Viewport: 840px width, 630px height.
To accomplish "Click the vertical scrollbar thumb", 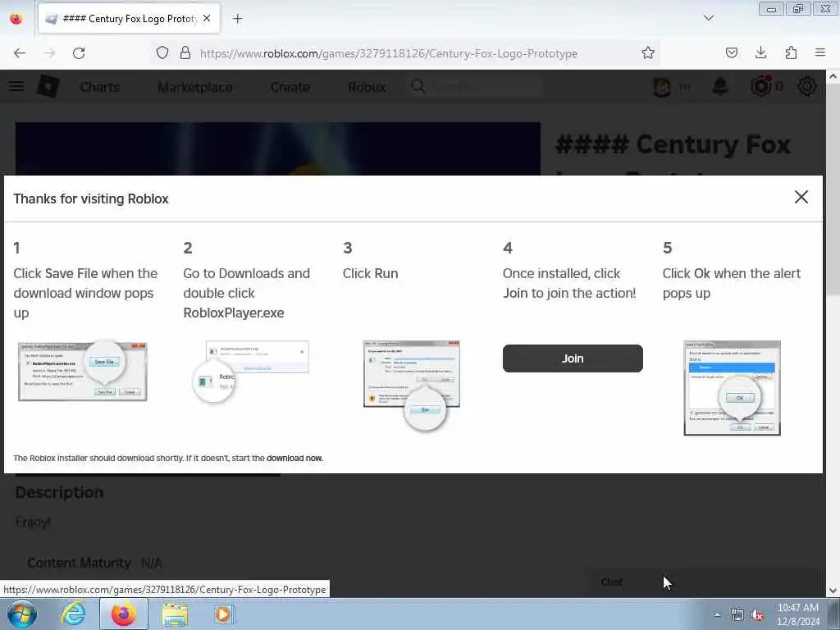I will pos(833,189).
